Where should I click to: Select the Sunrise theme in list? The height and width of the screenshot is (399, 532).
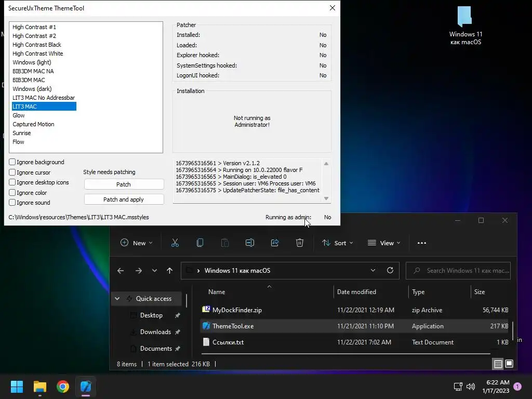(21, 133)
